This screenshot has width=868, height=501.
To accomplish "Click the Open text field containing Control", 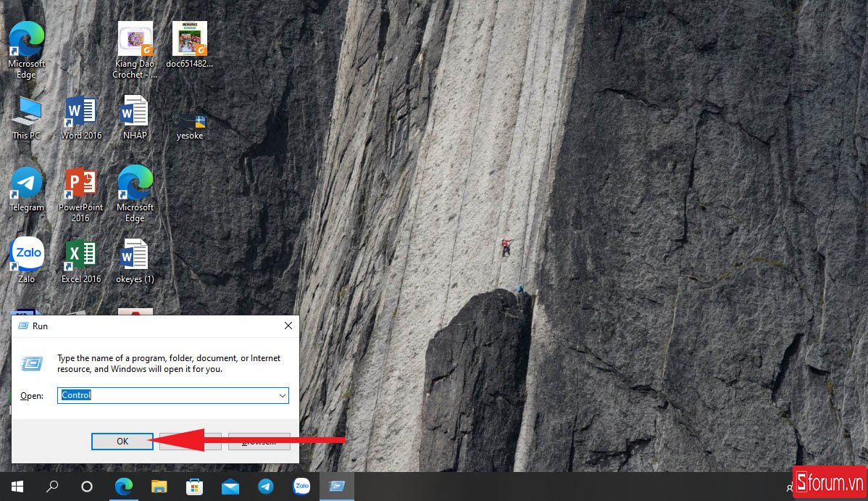I will point(167,396).
